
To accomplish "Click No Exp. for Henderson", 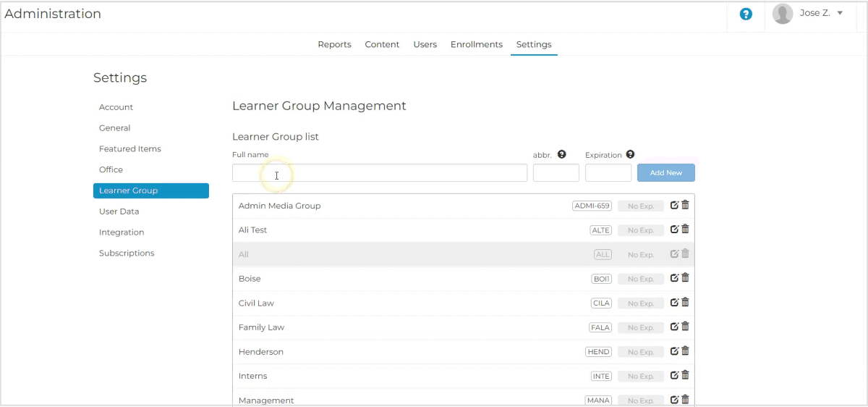I will coord(641,352).
